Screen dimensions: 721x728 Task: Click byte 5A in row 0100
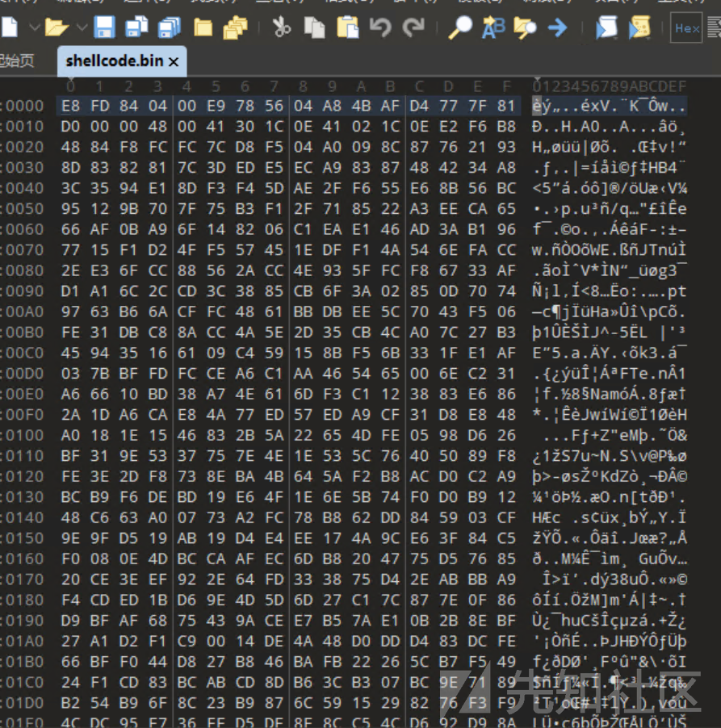274,435
